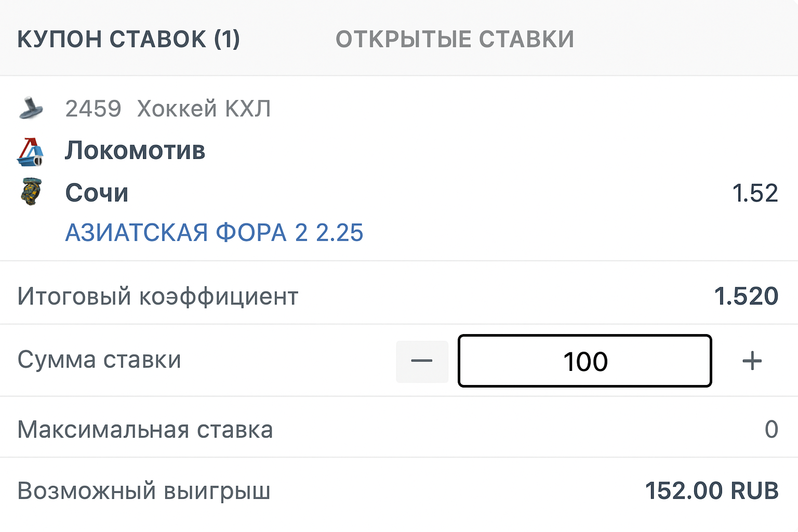This screenshot has width=798, height=532.
Task: Decrease bet amount with minus button
Action: click(x=422, y=362)
